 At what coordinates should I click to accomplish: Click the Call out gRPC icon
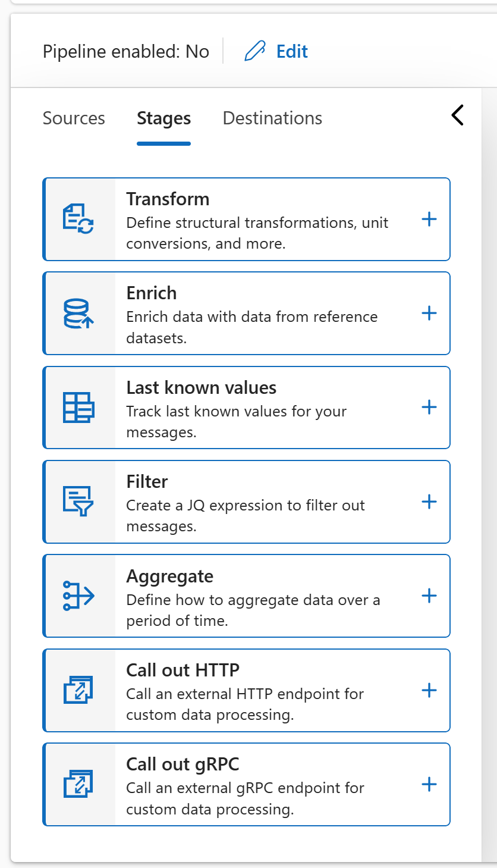pos(78,784)
